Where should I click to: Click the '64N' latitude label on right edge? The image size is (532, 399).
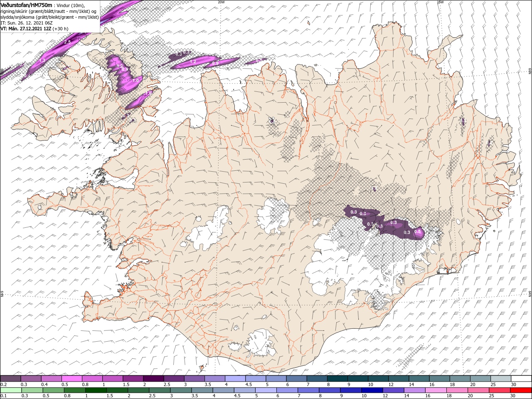(x=530, y=294)
